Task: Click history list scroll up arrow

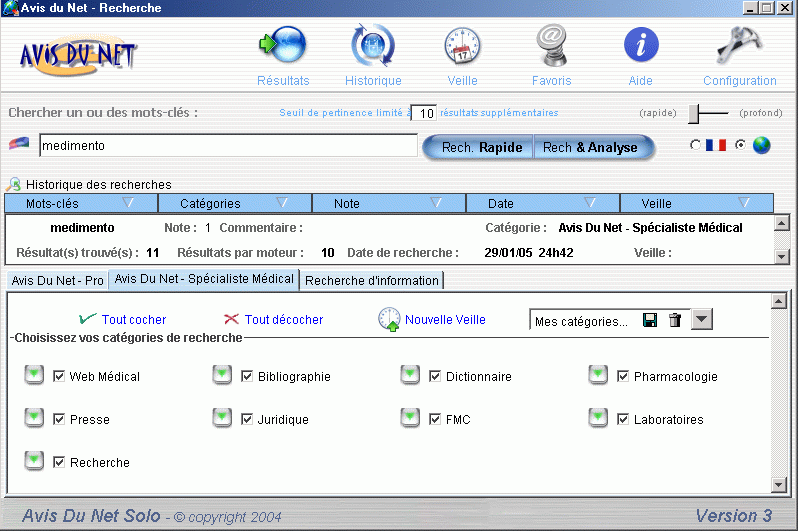Action: pyautogui.click(x=782, y=223)
